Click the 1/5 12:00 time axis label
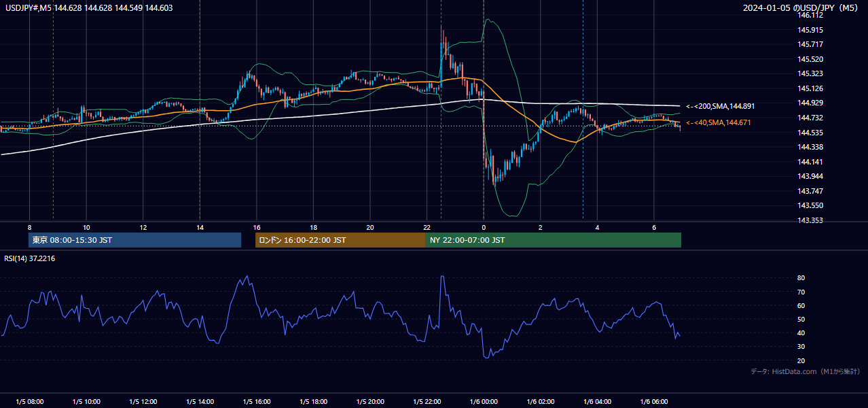868x408 pixels. pyautogui.click(x=143, y=402)
